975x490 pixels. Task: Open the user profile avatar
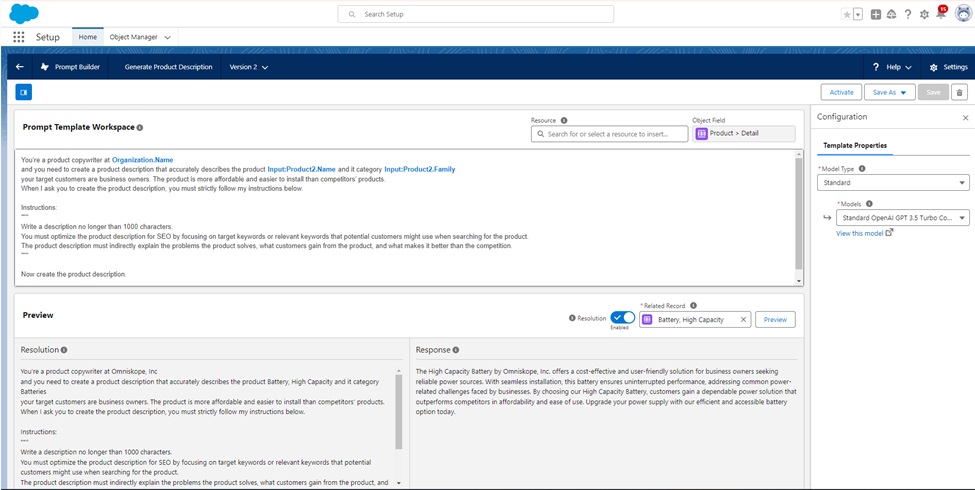coord(963,14)
